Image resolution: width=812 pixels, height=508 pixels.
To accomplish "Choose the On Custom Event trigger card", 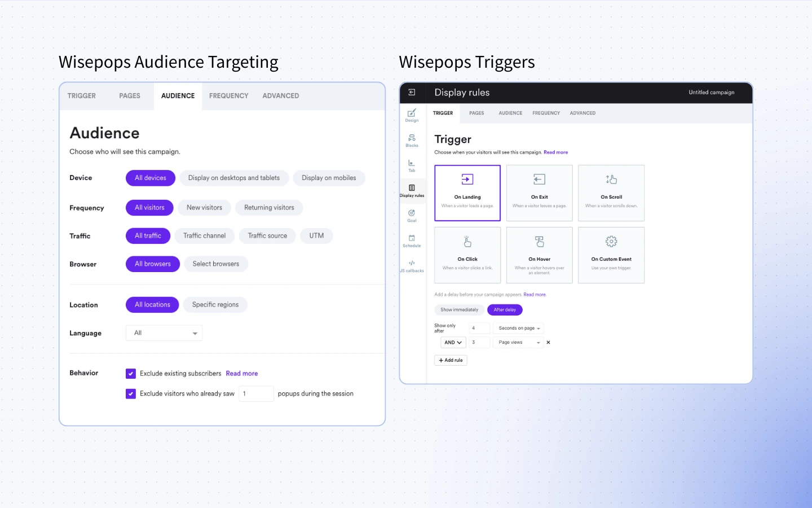I will coord(611,255).
